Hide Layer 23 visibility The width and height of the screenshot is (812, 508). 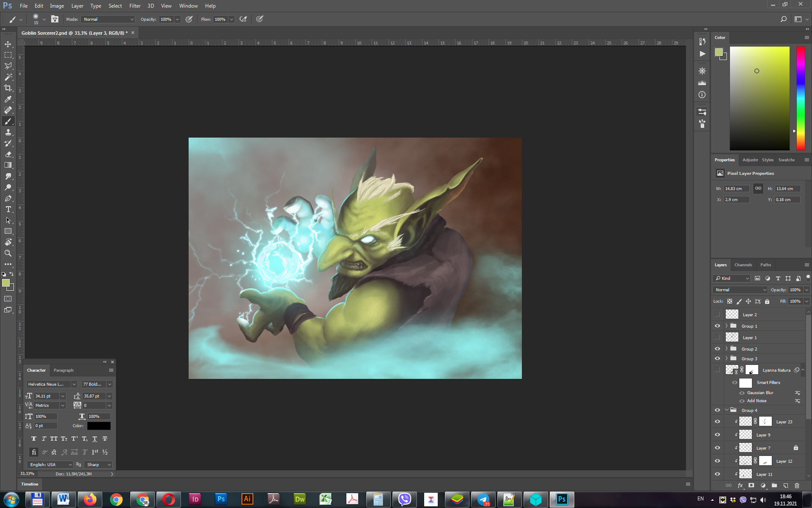717,422
